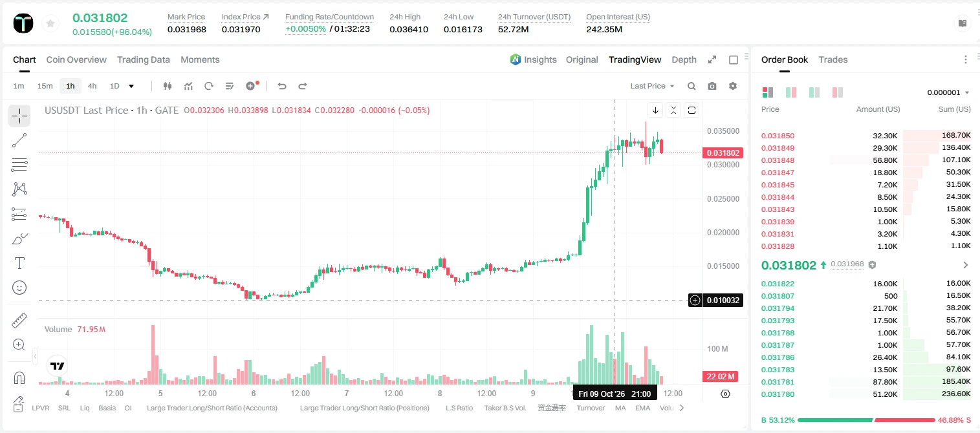
Task: Activate the ruler measure tool
Action: pos(19,320)
